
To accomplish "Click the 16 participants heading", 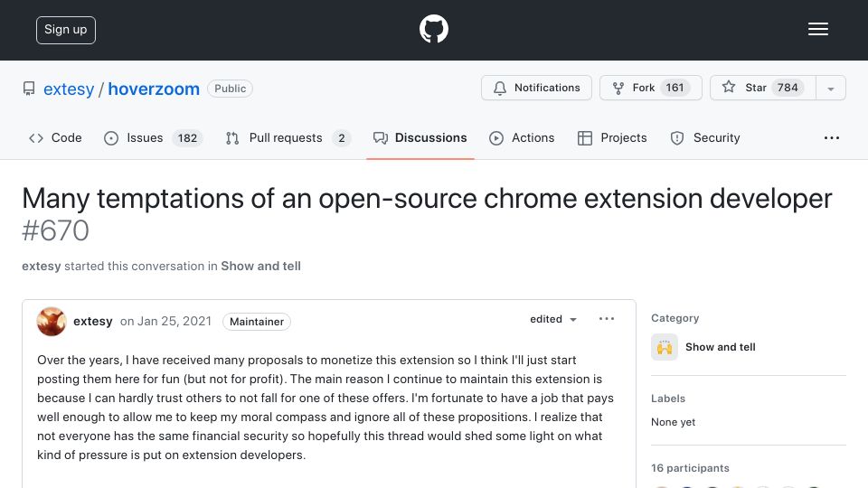I will pyautogui.click(x=690, y=468).
